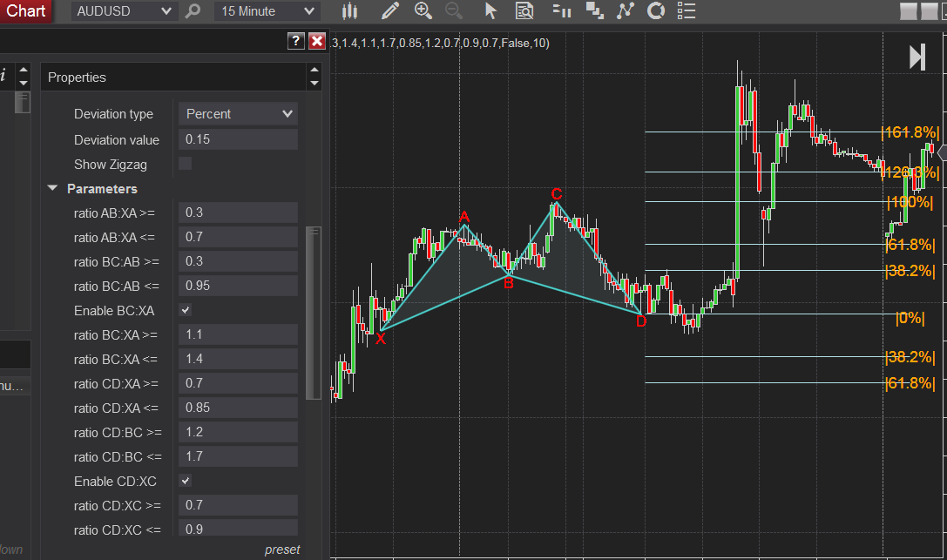The image size is (947, 560).
Task: Click the Deviation type label
Action: pyautogui.click(x=113, y=114)
